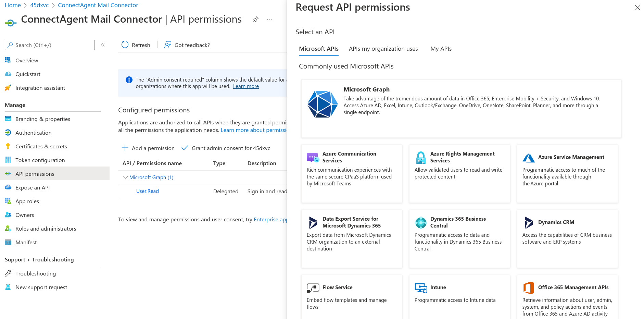Click the Got feedback person icon

pos(167,45)
